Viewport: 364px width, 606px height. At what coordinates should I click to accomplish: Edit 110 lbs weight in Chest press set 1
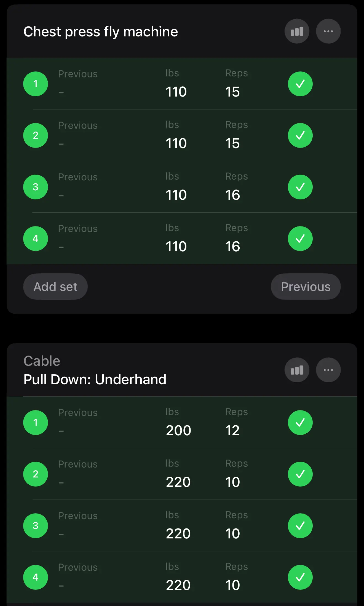pos(176,92)
